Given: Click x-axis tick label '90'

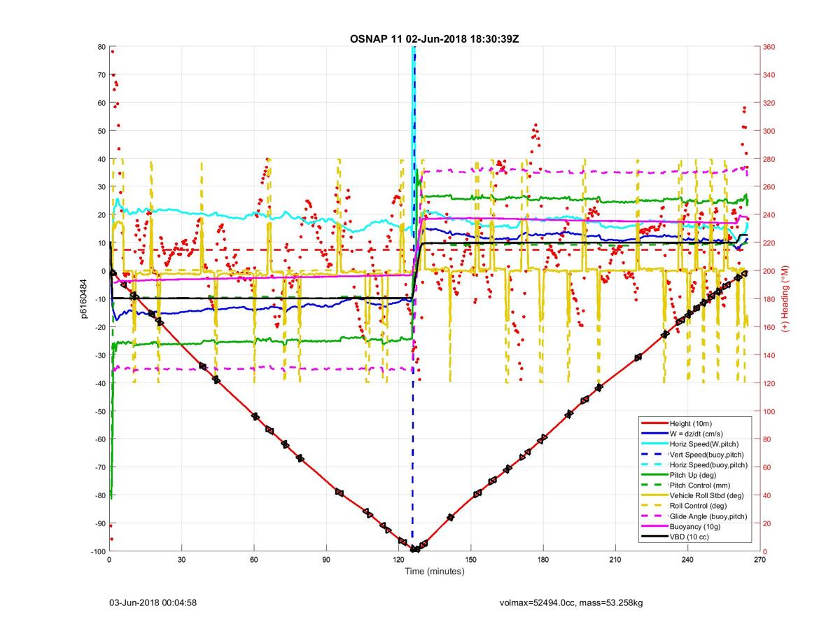Looking at the screenshot, I should tap(326, 559).
